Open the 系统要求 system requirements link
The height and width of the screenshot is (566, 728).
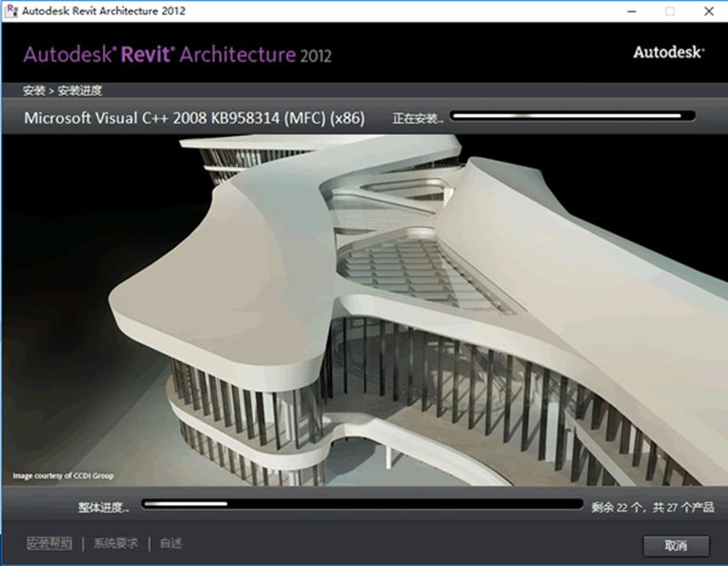pyautogui.click(x=116, y=543)
